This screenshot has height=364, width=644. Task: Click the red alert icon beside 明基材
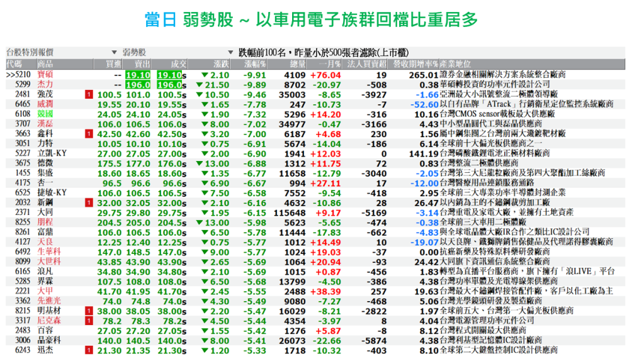click(89, 311)
